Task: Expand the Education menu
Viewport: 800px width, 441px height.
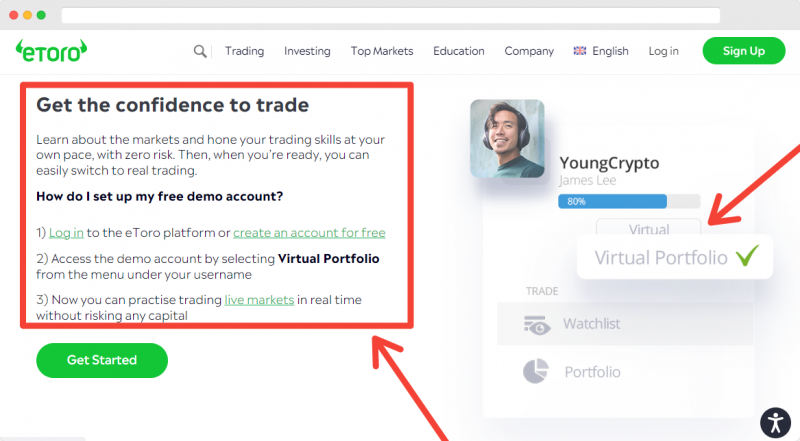Action: 459,51
